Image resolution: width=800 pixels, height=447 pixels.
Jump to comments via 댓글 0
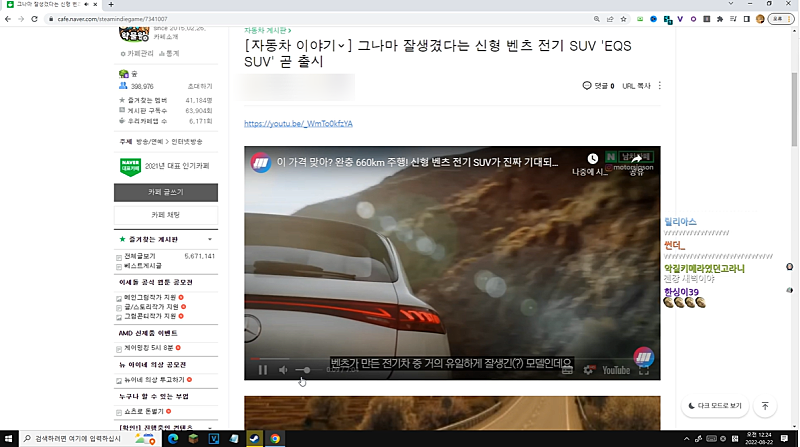[598, 86]
